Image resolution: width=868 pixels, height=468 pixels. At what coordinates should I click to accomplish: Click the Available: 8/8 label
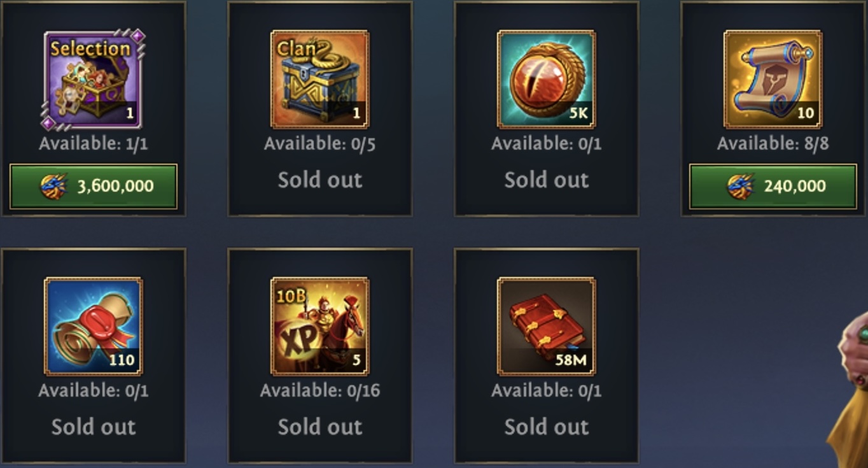(773, 144)
